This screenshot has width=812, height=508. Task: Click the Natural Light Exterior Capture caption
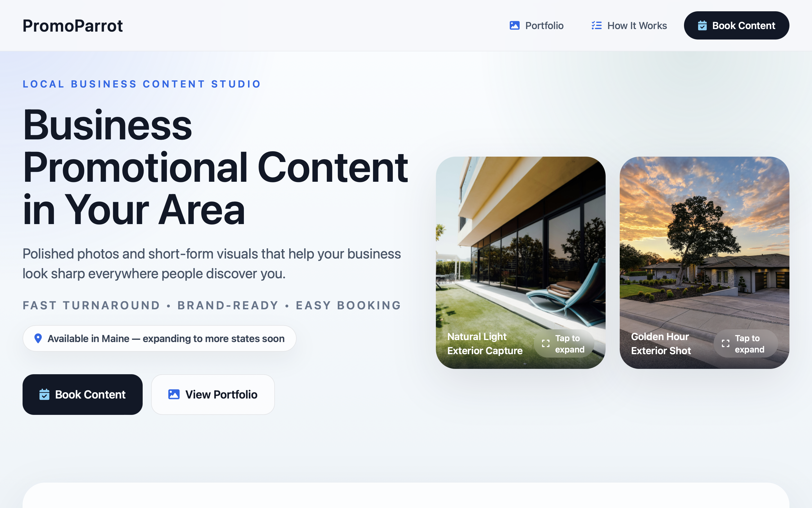485,344
